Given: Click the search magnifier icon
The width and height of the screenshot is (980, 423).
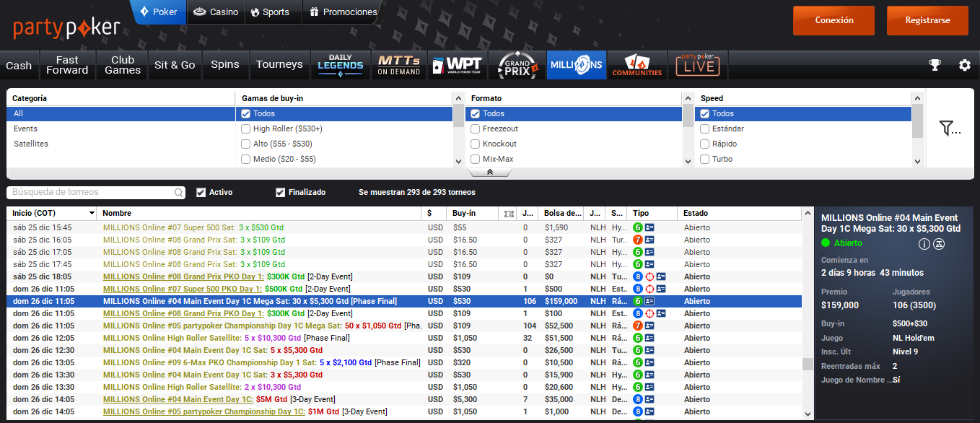Looking at the screenshot, I should [x=179, y=193].
